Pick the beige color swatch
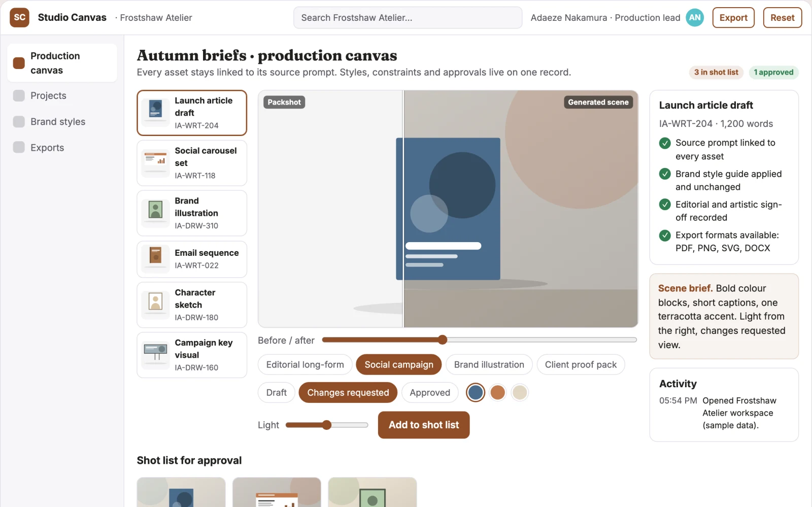This screenshot has height=507, width=812. 520,392
